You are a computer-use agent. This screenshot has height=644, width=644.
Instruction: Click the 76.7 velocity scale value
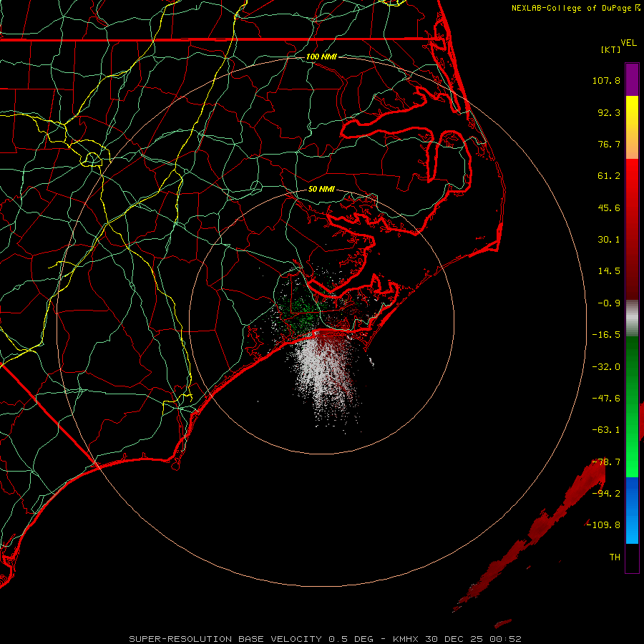(x=609, y=144)
